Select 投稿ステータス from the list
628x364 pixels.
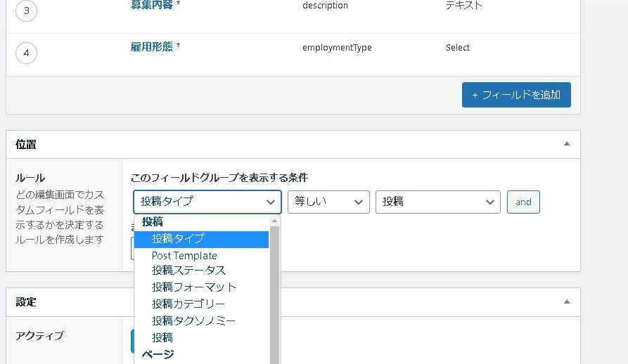[188, 271]
